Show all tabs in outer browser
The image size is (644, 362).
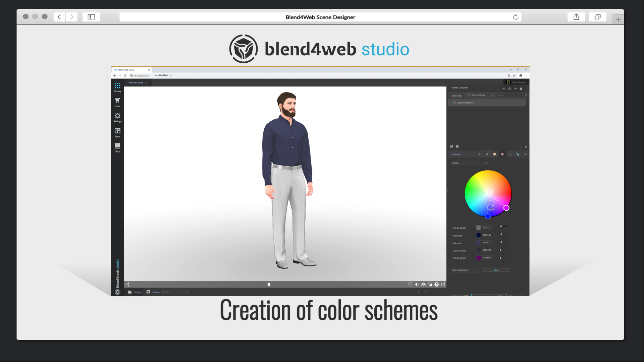click(597, 17)
